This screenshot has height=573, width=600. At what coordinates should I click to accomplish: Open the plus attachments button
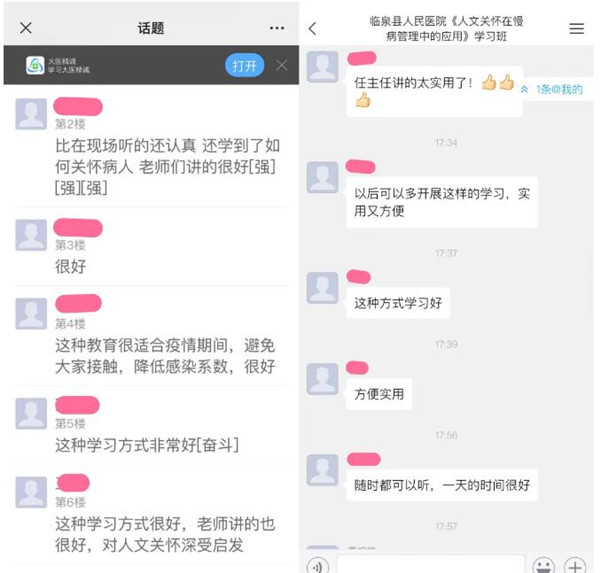575,565
